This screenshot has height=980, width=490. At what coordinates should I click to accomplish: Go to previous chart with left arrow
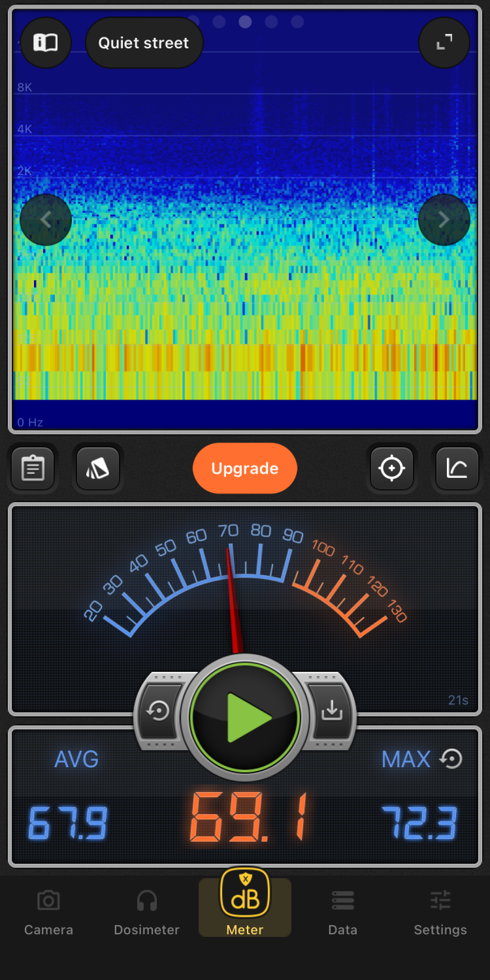pos(46,220)
